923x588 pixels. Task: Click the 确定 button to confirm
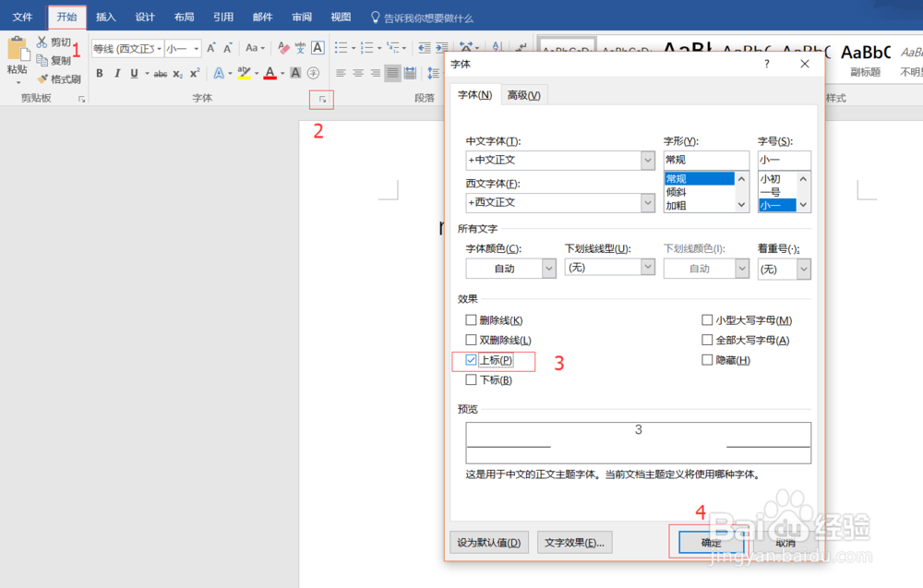[x=708, y=542]
